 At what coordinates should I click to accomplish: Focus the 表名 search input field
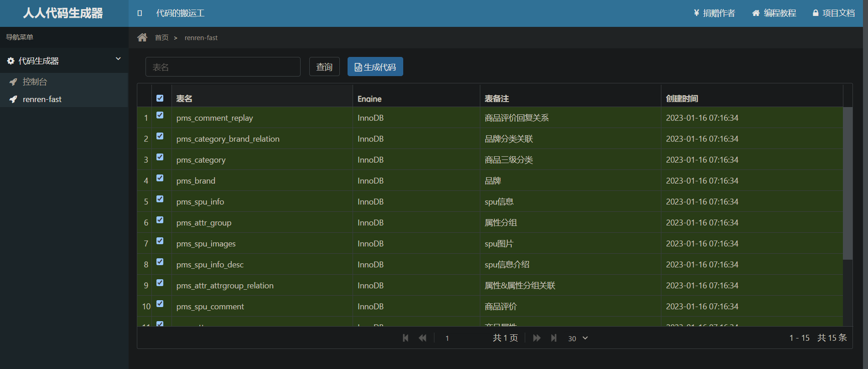[223, 67]
